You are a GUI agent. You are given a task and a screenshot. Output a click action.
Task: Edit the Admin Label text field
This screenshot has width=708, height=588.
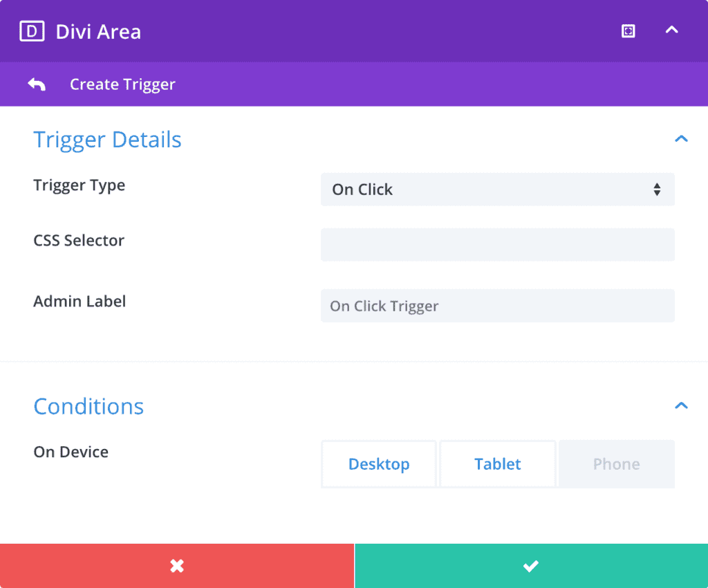498,306
